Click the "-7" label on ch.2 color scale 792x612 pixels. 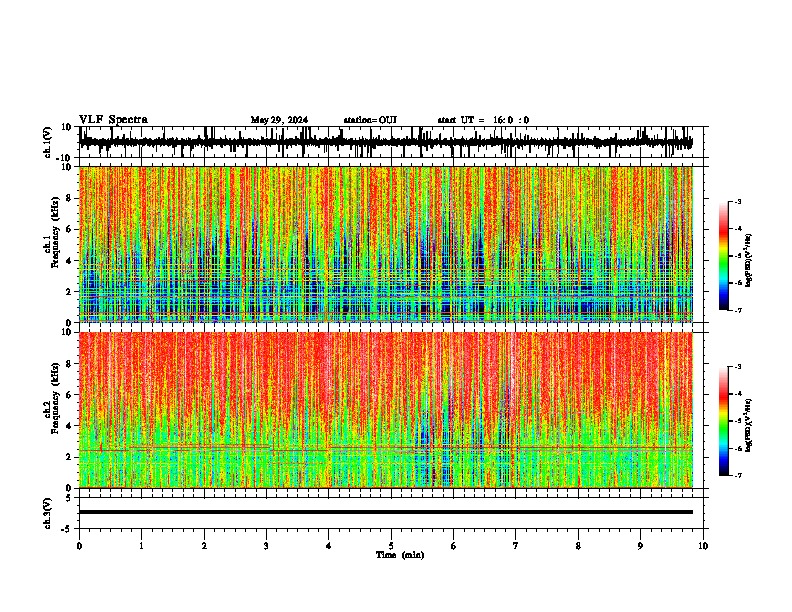click(737, 475)
